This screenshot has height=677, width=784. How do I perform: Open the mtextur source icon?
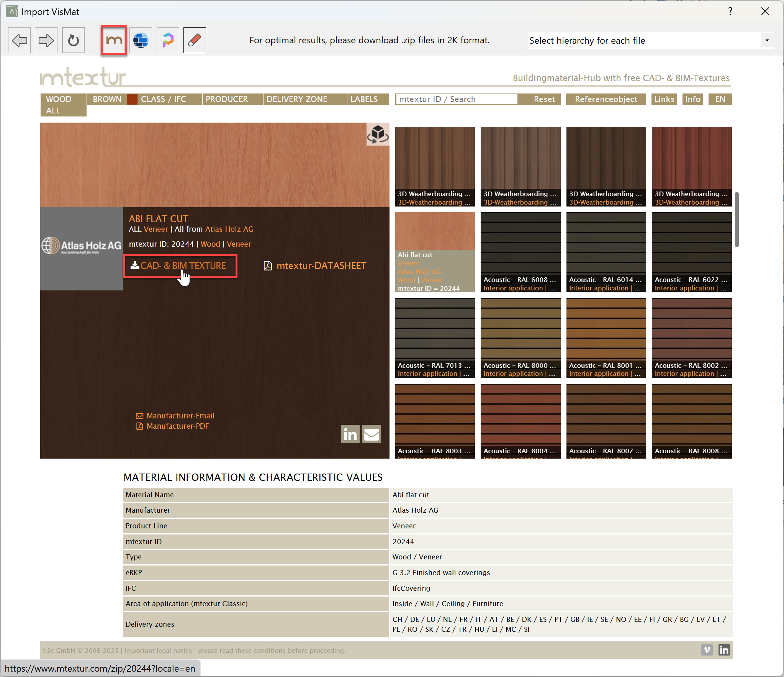(114, 40)
